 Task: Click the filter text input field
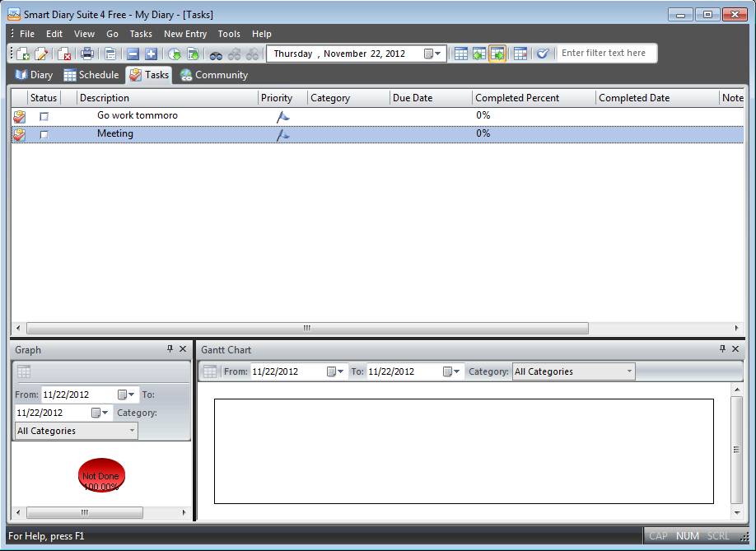pyautogui.click(x=605, y=54)
